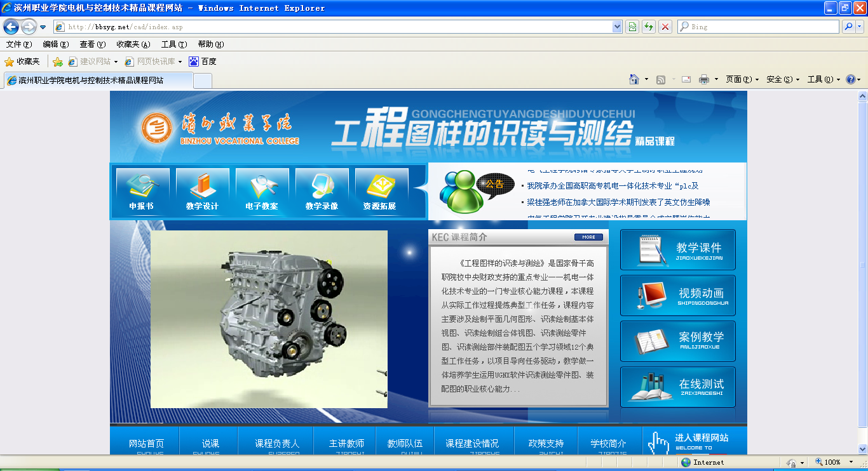The image size is (868, 471).
Task: Click MORE button in 课程简介 header
Action: coord(588,237)
